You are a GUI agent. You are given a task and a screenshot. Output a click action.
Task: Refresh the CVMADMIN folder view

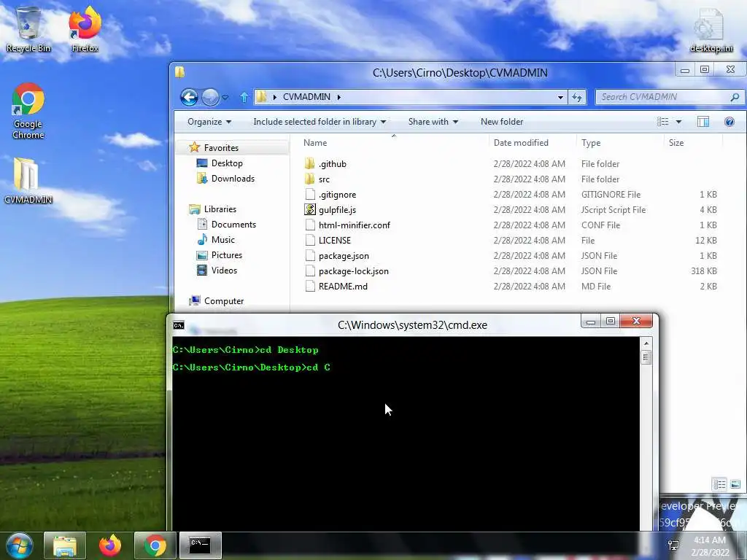click(x=577, y=97)
